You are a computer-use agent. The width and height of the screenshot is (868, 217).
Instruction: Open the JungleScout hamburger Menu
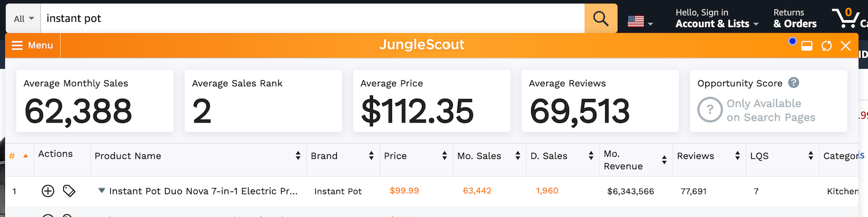pos(33,46)
